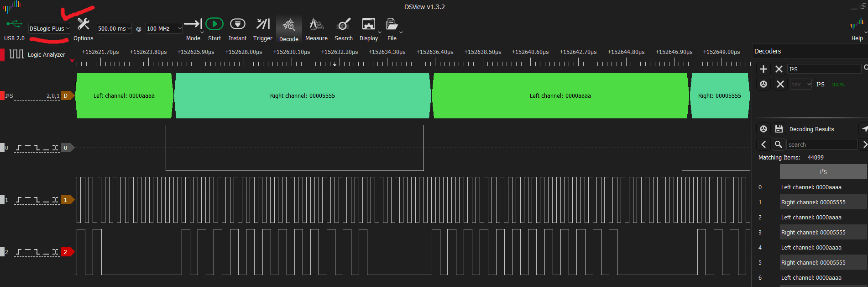
Task: Click the Logic Analyzer waveform icon
Action: click(x=16, y=54)
